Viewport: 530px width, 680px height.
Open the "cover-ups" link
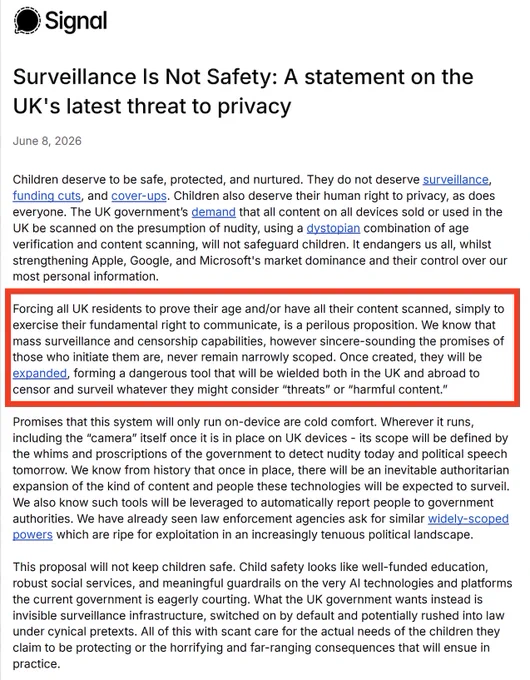pos(139,196)
